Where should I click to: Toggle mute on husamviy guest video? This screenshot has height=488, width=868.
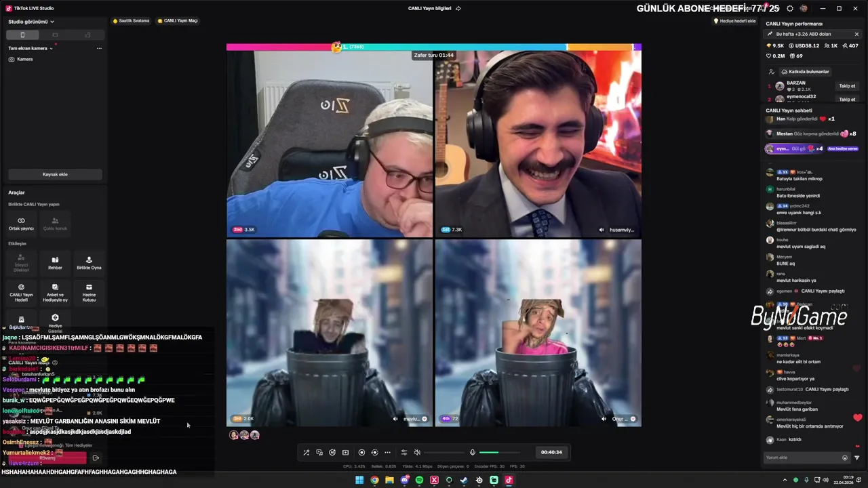click(x=601, y=230)
